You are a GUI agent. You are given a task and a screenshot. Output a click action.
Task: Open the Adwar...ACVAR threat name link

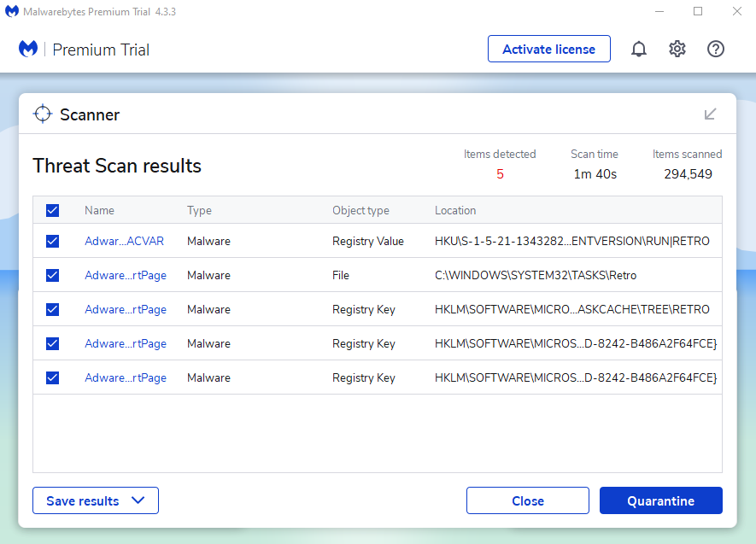point(125,241)
